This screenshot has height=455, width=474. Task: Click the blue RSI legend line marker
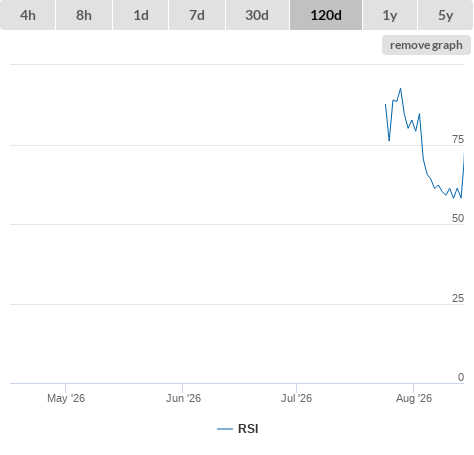click(225, 429)
